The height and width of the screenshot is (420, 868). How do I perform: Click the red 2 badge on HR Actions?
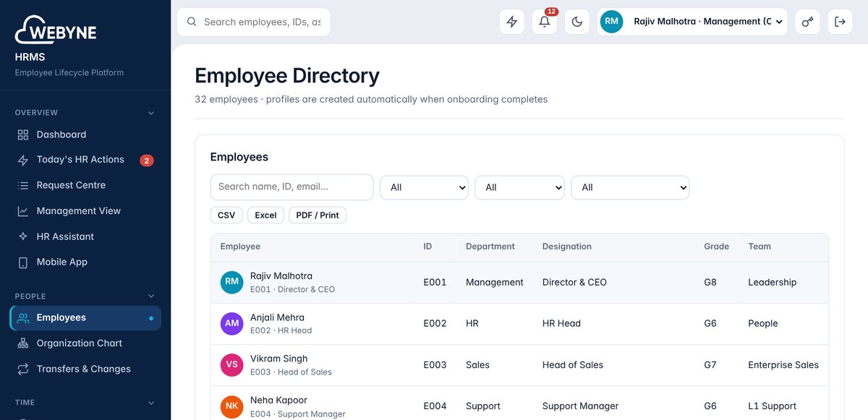[x=147, y=160]
